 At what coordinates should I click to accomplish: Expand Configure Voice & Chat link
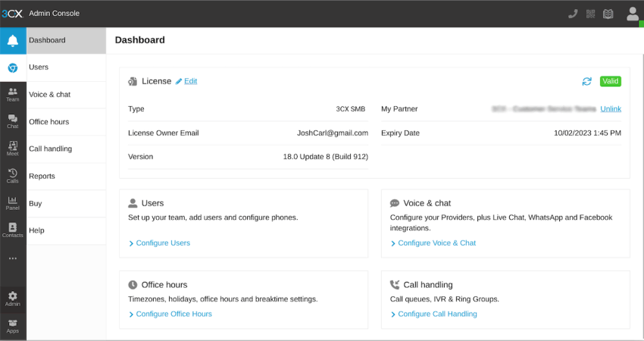pos(436,243)
